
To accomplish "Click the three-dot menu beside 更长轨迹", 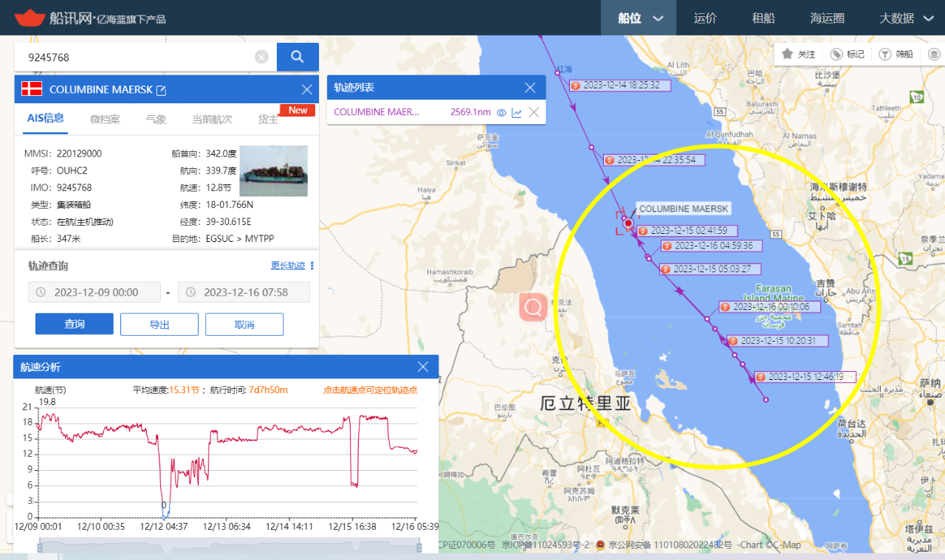I will pyautogui.click(x=312, y=266).
